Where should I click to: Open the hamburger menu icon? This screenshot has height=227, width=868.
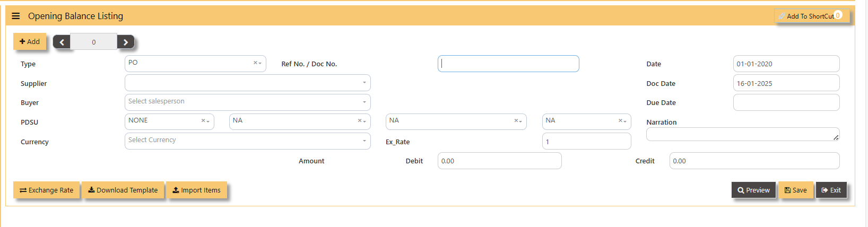pyautogui.click(x=16, y=16)
